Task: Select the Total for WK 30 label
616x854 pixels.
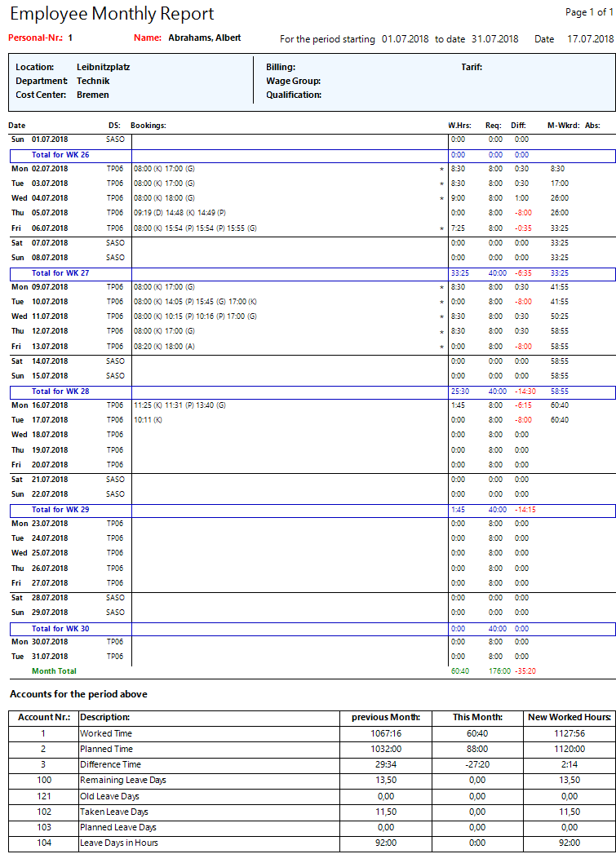Action: click(60, 629)
